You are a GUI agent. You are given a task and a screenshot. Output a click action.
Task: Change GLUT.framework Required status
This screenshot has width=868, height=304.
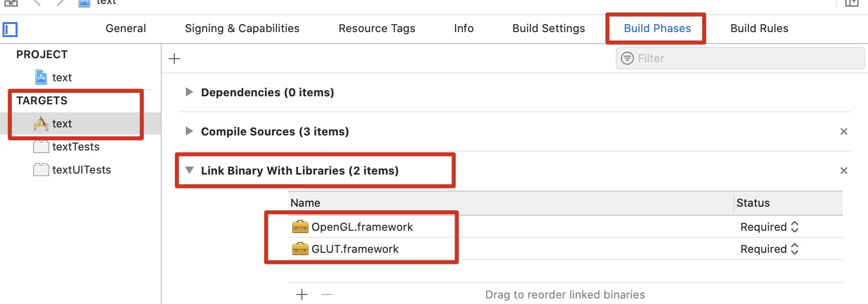[x=769, y=249]
